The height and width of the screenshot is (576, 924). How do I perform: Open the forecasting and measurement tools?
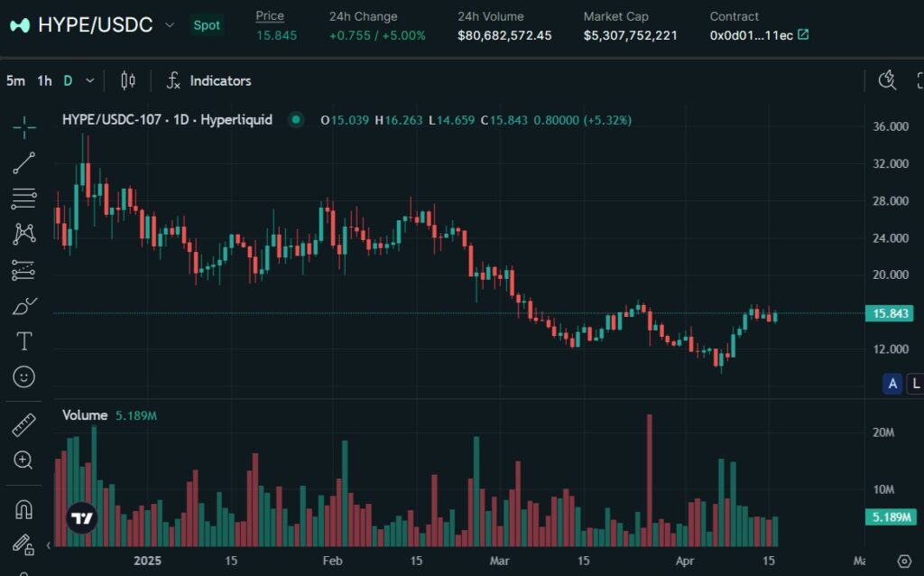click(24, 270)
